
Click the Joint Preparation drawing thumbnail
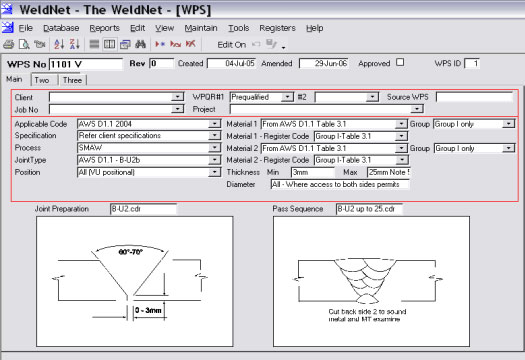tap(135, 281)
